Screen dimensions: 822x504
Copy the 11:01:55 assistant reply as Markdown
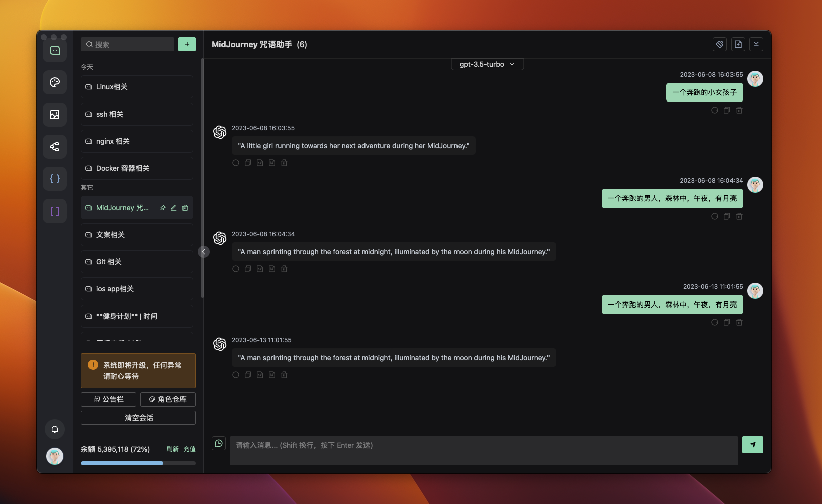coord(272,375)
